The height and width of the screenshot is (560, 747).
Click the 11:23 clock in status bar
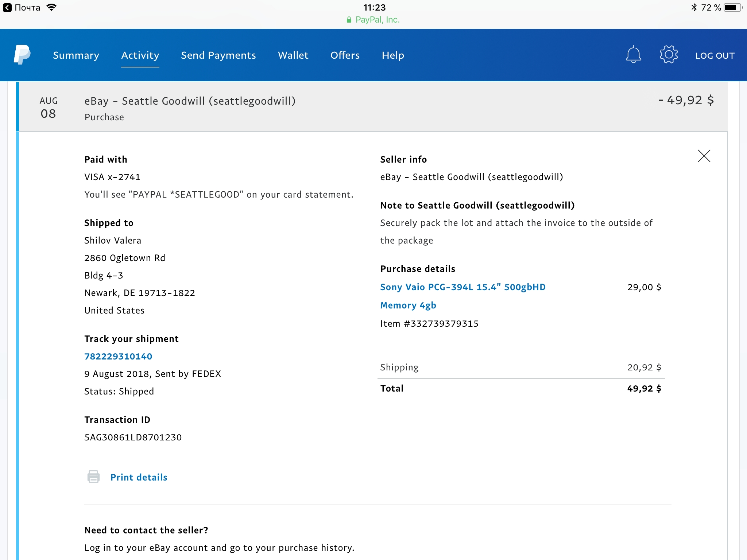point(374,7)
